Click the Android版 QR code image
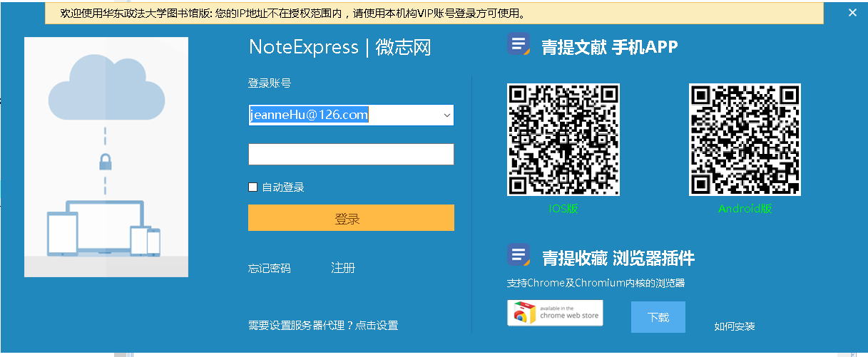Viewport: 868px width, 357px height. [745, 140]
